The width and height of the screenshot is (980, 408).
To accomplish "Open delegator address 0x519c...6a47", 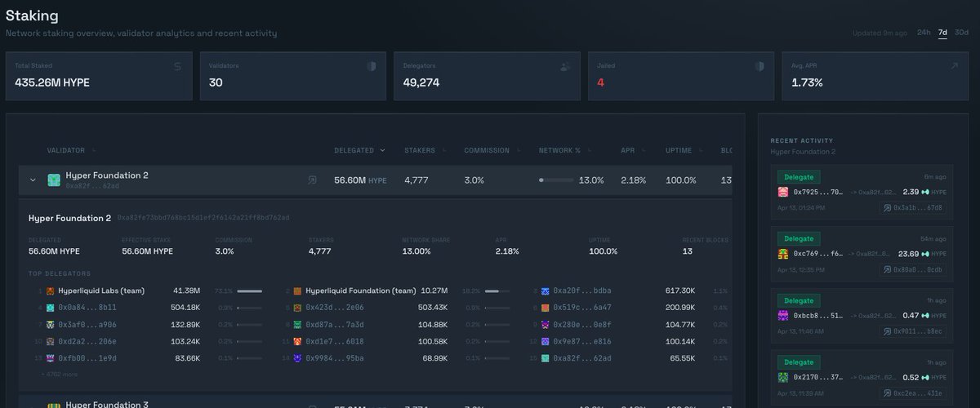I will coord(581,308).
